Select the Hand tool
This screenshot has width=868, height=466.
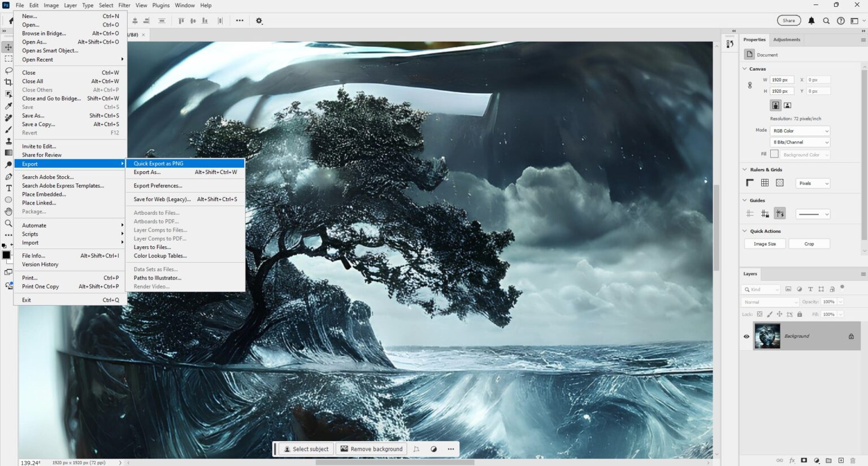[x=8, y=211]
